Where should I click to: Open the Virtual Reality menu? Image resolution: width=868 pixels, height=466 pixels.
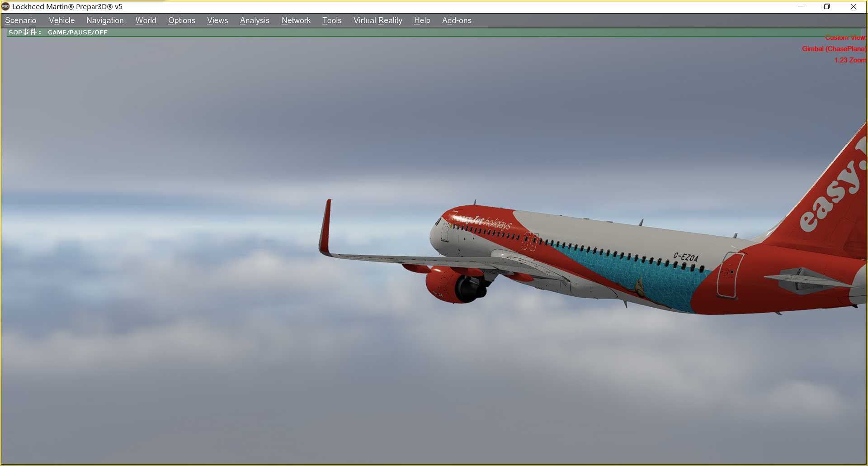378,20
